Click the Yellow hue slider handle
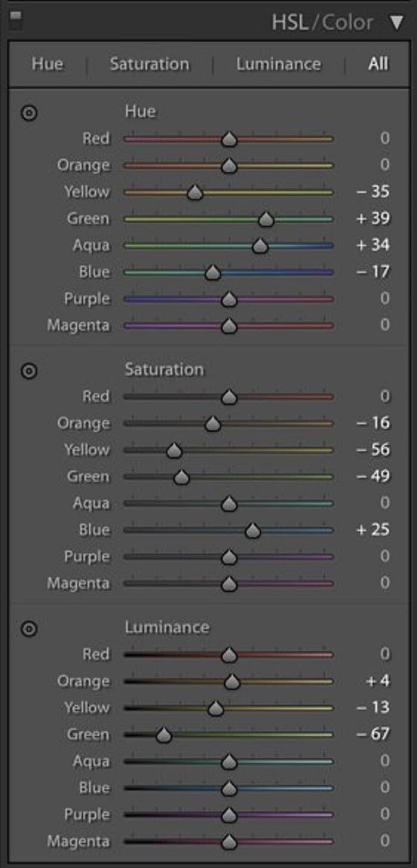Viewport: 417px width, 868px height. pyautogui.click(x=195, y=192)
